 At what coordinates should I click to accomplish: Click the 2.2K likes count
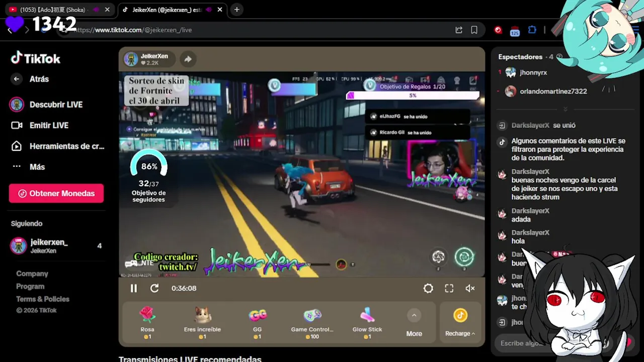(149, 63)
